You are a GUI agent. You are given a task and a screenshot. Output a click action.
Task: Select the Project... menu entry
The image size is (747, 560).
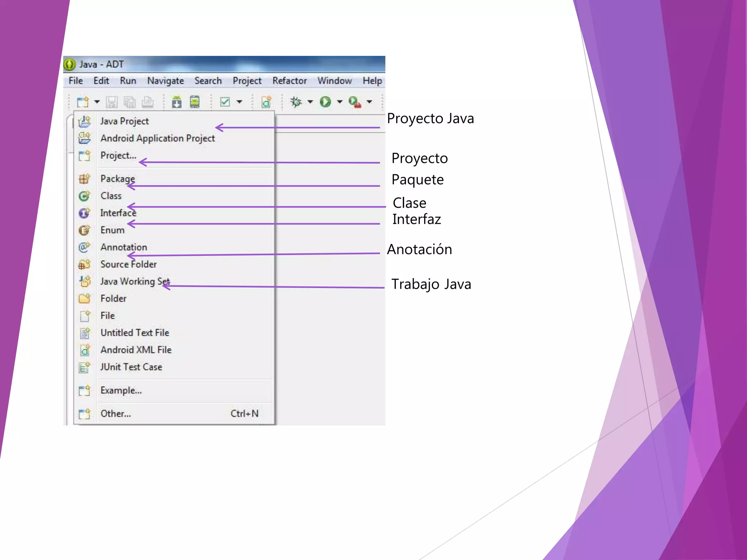[174, 155]
